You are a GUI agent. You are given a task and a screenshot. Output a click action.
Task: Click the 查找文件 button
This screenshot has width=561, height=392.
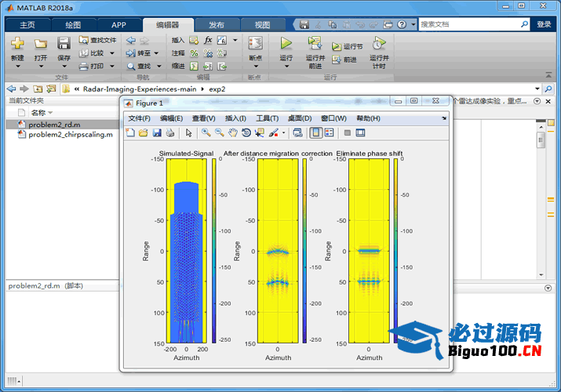coord(97,40)
